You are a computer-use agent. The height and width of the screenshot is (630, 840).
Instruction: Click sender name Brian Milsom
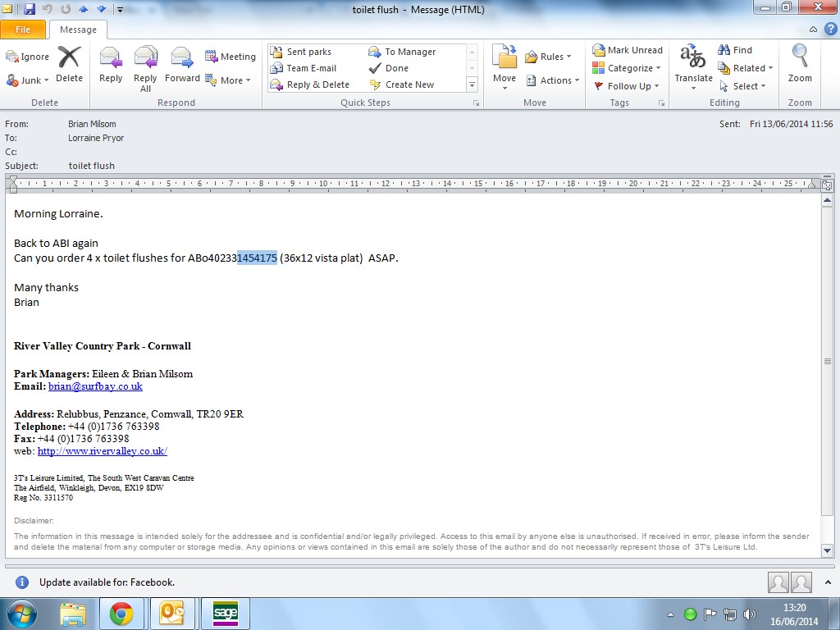coord(92,124)
